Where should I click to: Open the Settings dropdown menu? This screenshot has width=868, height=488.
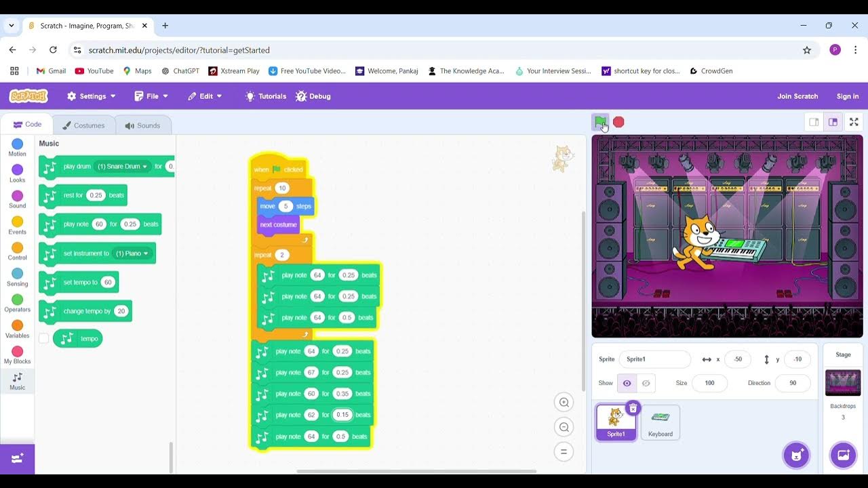click(x=92, y=96)
